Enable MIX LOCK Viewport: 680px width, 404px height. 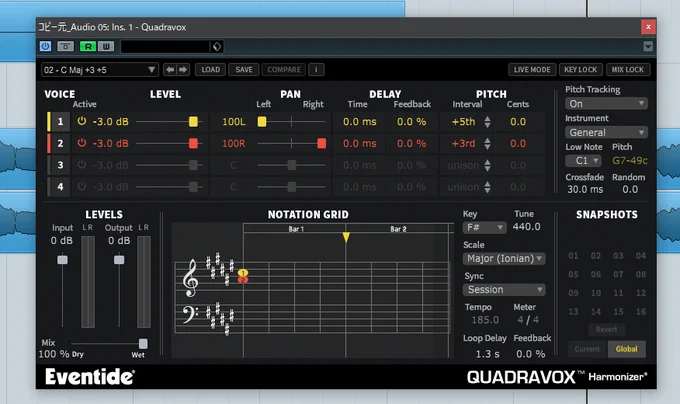pyautogui.click(x=628, y=69)
